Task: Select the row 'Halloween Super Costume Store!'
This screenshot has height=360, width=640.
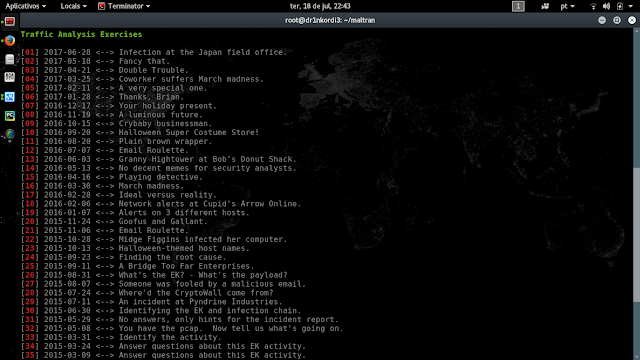Action: [x=140, y=133]
